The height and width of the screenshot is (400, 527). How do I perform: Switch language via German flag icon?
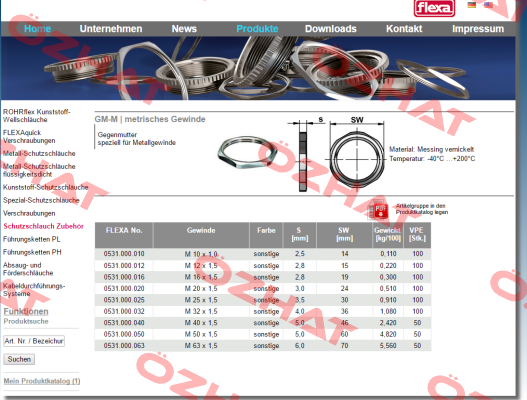[472, 5]
